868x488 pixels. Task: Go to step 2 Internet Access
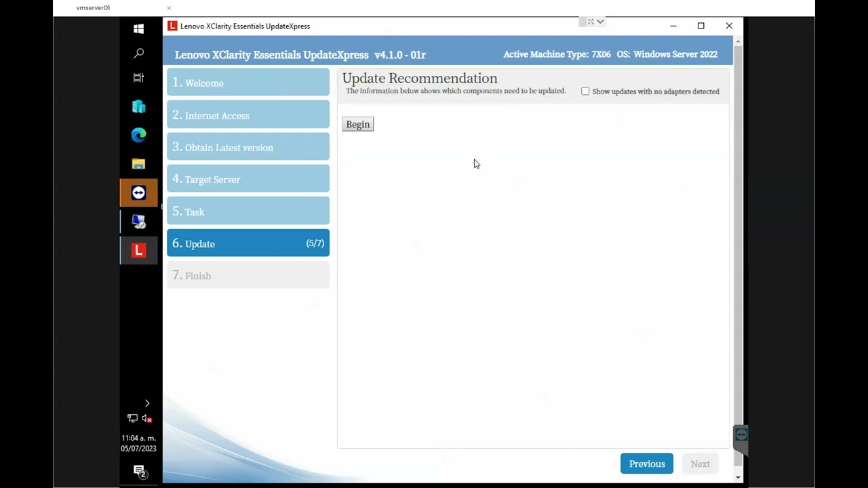[248, 115]
